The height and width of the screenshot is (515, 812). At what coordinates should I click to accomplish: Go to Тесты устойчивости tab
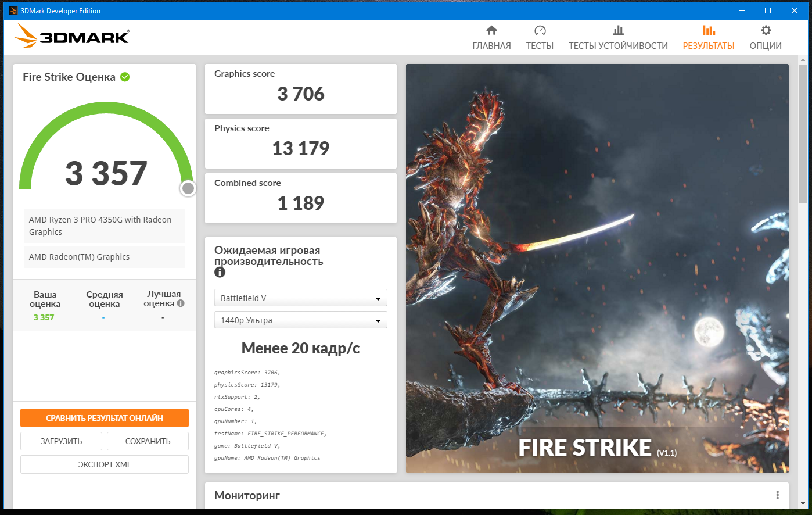(x=618, y=37)
